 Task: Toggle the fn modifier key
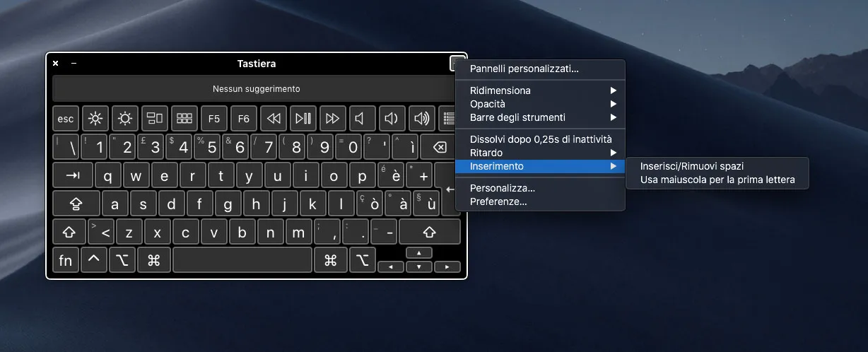(x=66, y=260)
